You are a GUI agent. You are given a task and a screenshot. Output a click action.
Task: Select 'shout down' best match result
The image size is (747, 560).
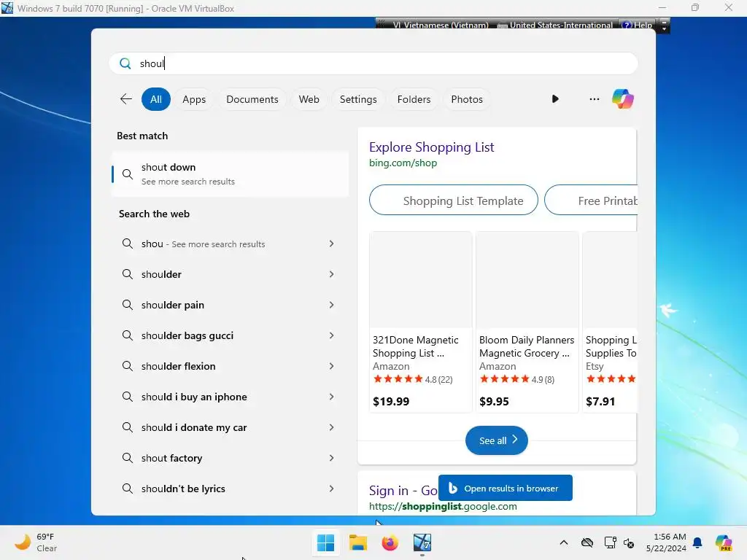click(230, 174)
